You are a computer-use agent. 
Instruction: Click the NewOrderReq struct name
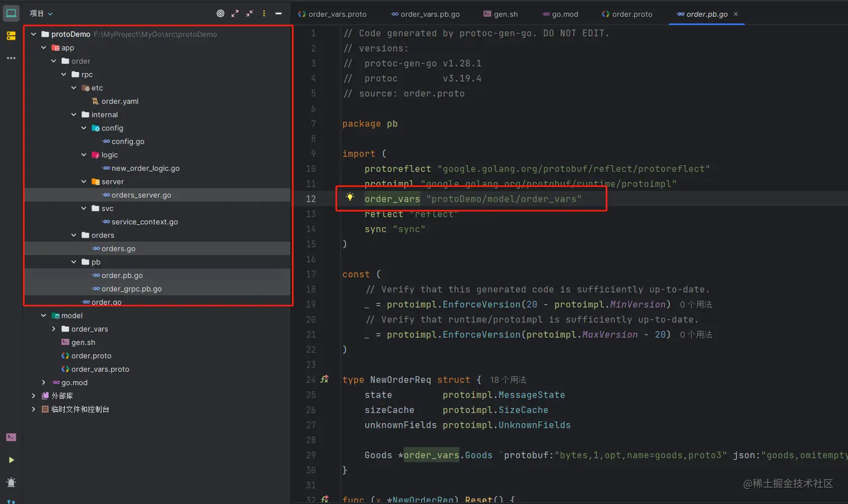(400, 380)
